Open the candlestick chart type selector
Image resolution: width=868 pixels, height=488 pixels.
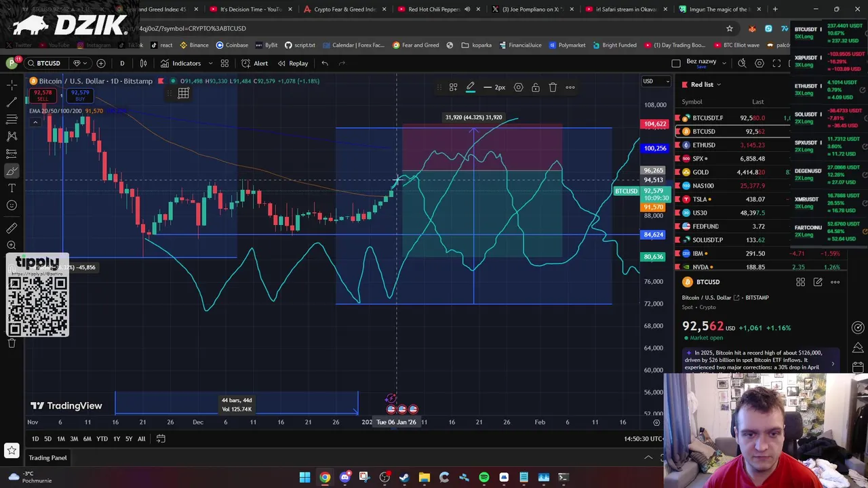[143, 63]
